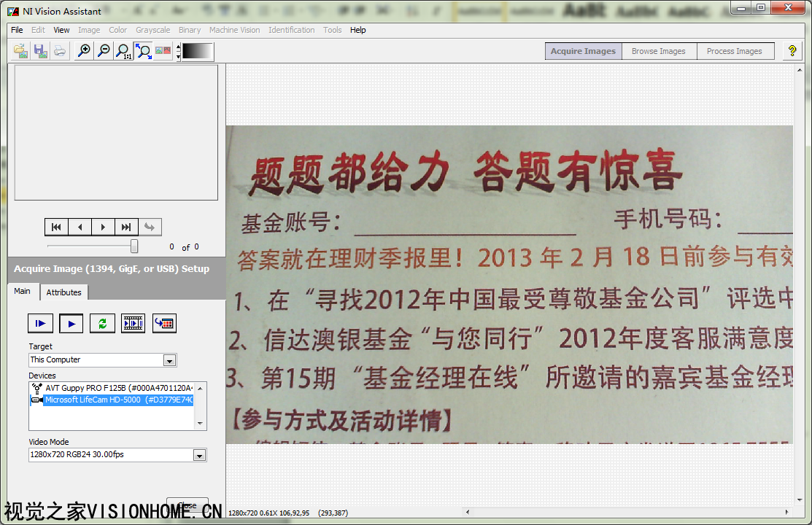Click the Acquire Single Image button

click(40, 324)
